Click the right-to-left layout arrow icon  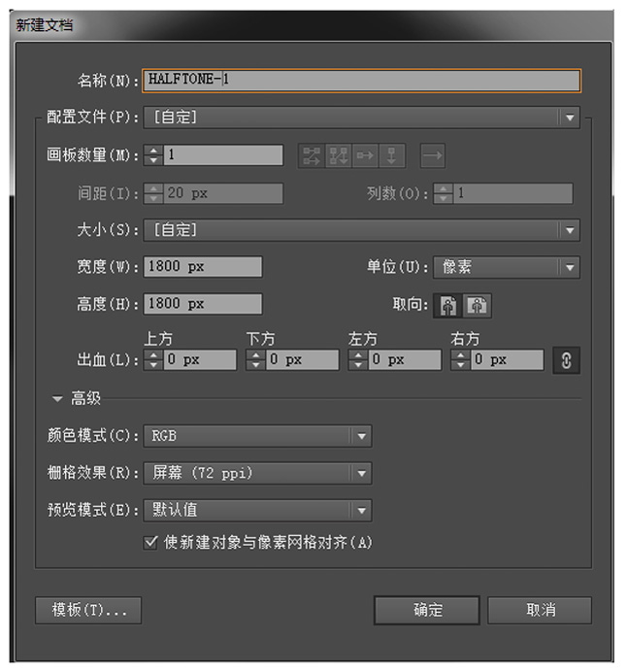click(x=433, y=155)
